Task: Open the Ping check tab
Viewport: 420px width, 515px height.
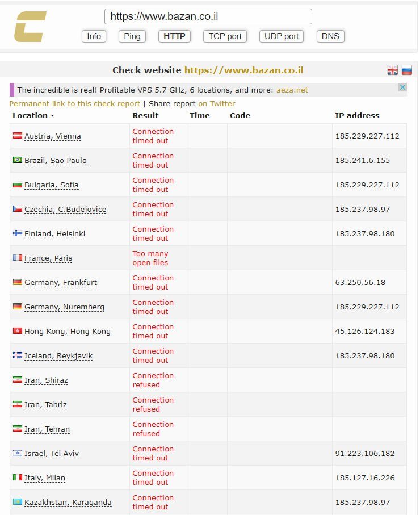Action: pyautogui.click(x=132, y=36)
